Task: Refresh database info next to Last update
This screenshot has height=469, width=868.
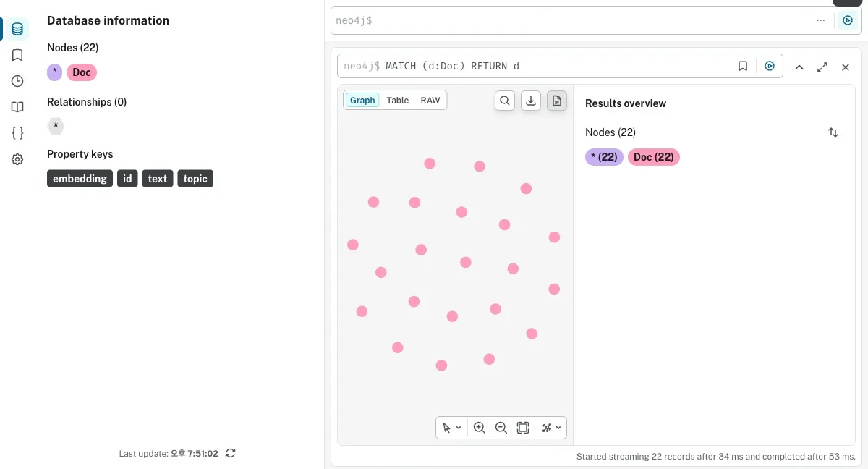Action: pyautogui.click(x=230, y=453)
